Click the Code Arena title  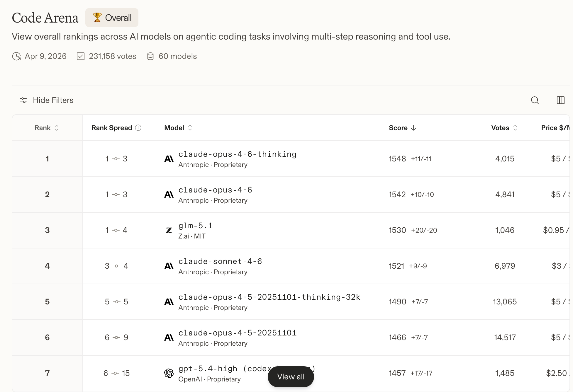click(x=45, y=18)
